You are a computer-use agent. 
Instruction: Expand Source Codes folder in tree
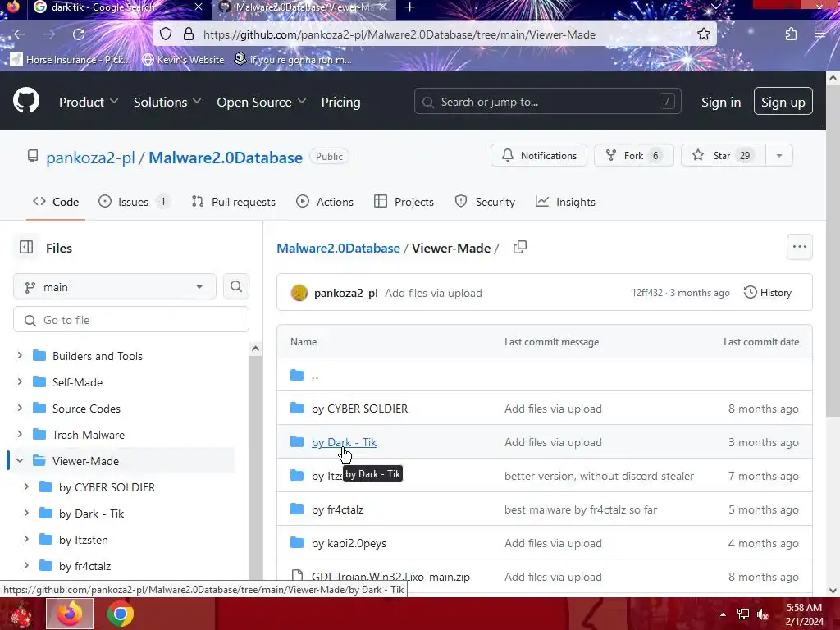(20, 408)
